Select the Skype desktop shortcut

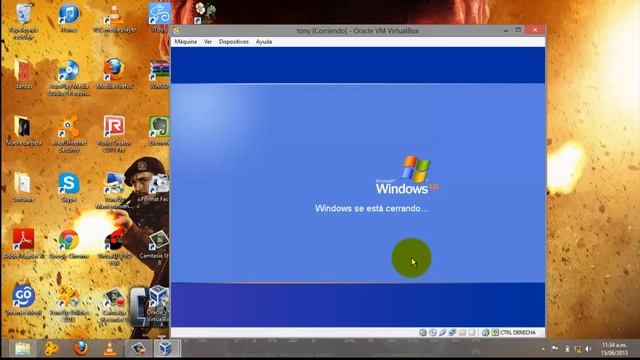point(69,187)
